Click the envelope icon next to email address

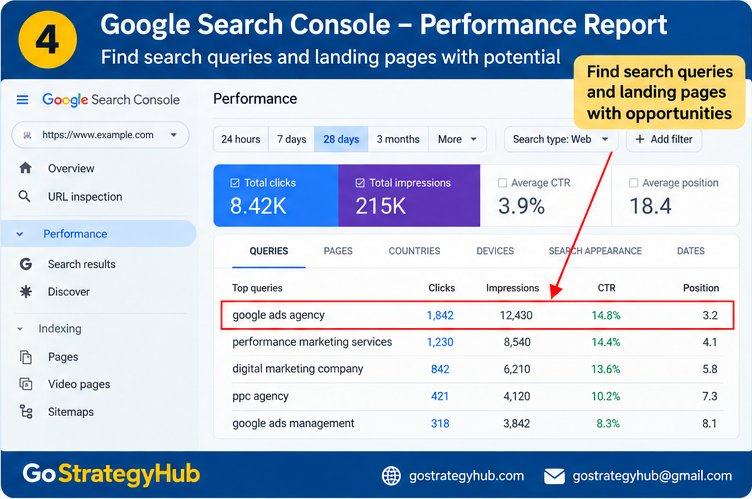coord(554,476)
